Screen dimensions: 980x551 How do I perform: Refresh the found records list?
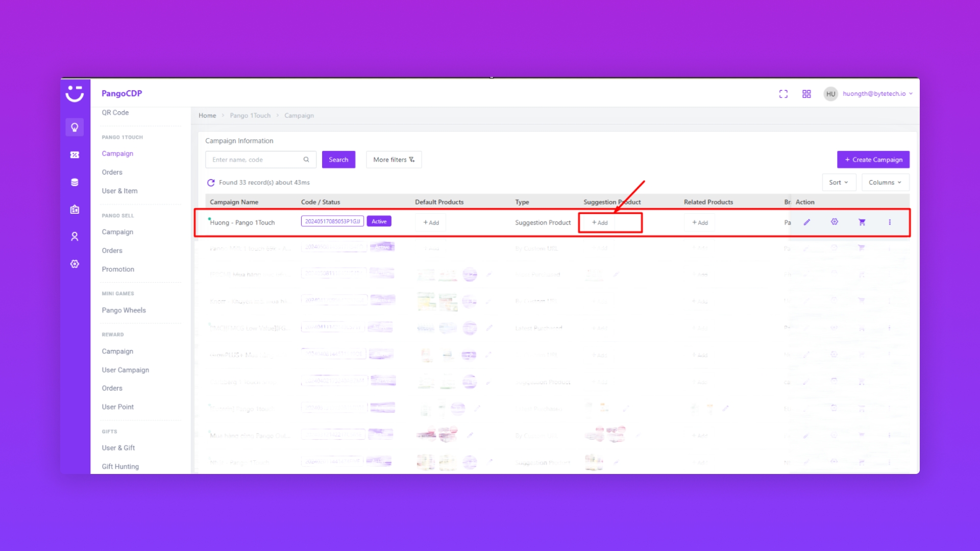click(211, 183)
